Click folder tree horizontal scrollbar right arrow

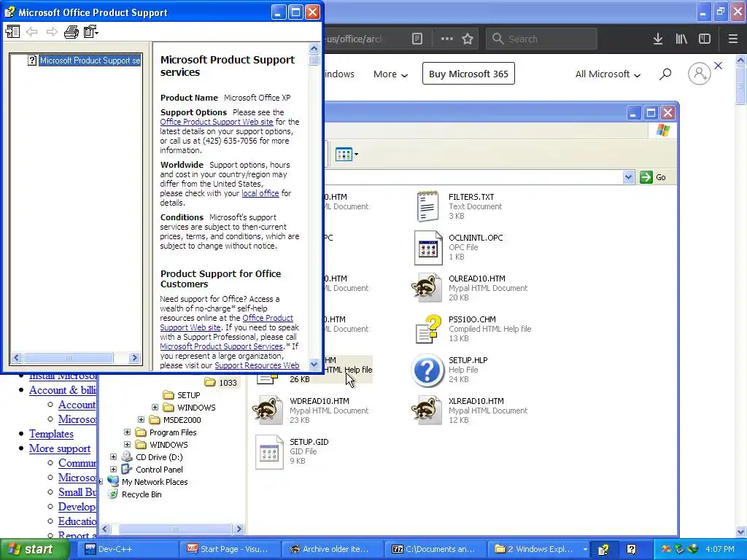239,529
